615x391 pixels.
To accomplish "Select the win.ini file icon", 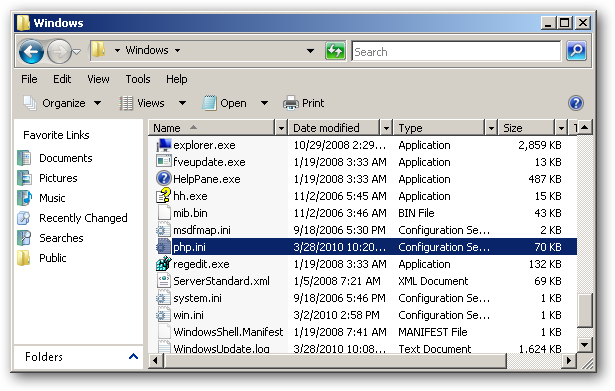I will coord(164,315).
